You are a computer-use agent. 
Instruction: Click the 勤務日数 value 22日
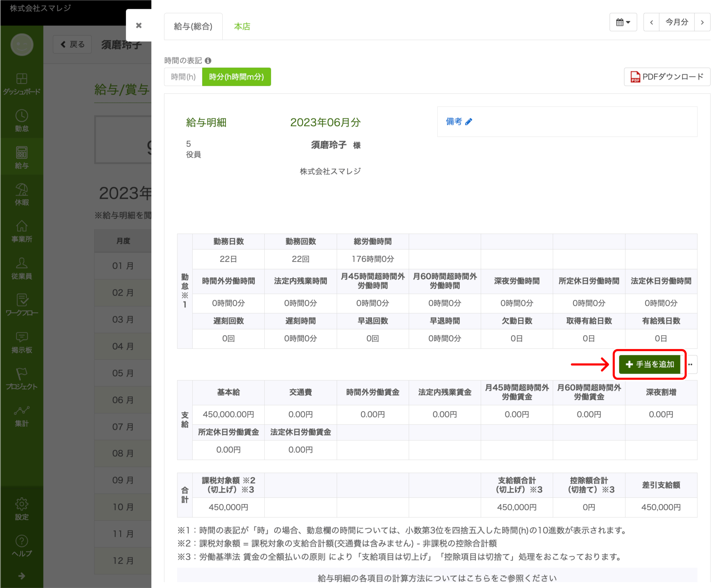[x=228, y=259]
